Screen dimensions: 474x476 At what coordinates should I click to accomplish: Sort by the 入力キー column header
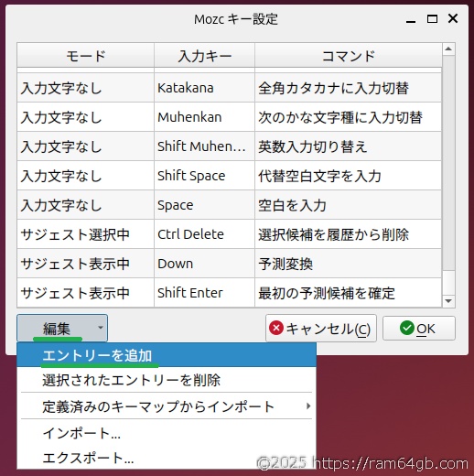[205, 56]
